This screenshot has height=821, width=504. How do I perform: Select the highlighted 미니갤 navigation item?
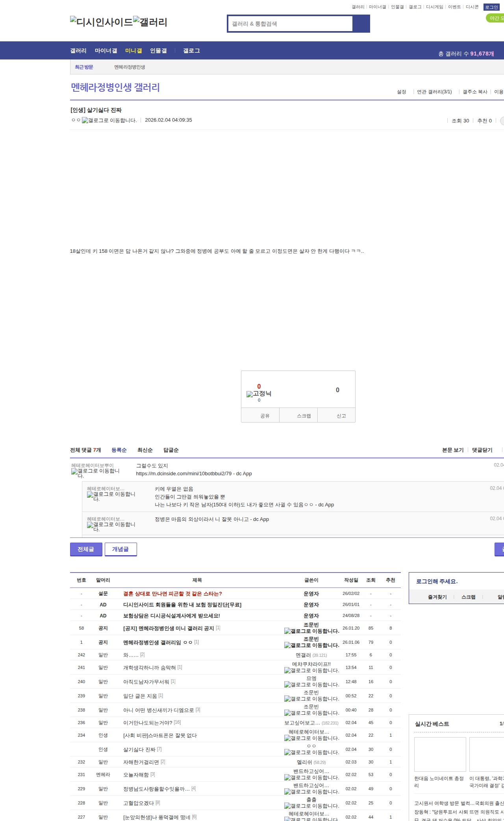(133, 51)
